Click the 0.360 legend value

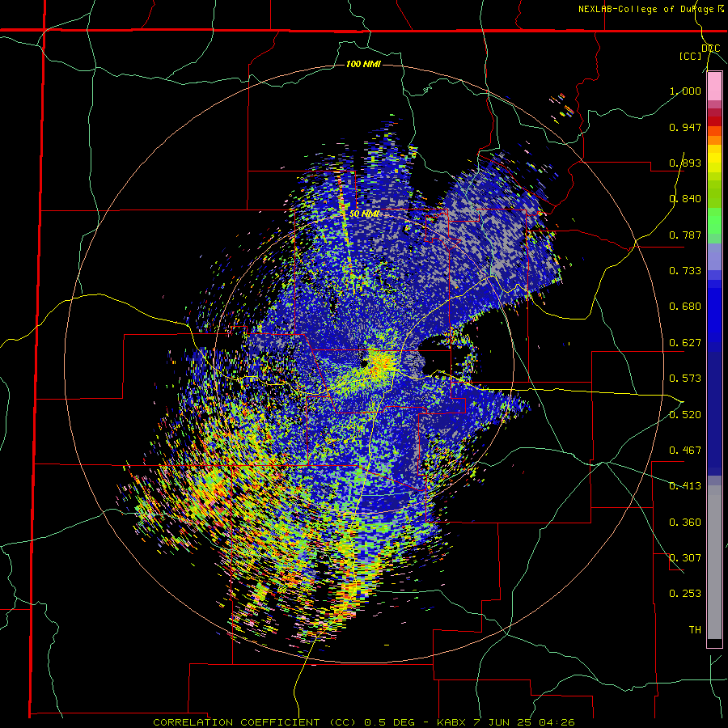[685, 523]
